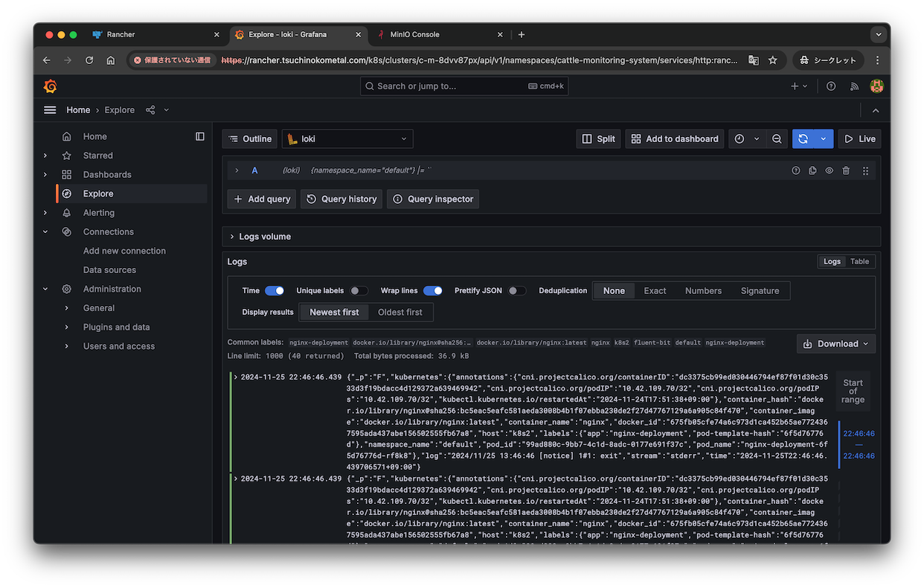Screen dimensions: 924x588
Task: Click the browser home button
Action: point(111,60)
